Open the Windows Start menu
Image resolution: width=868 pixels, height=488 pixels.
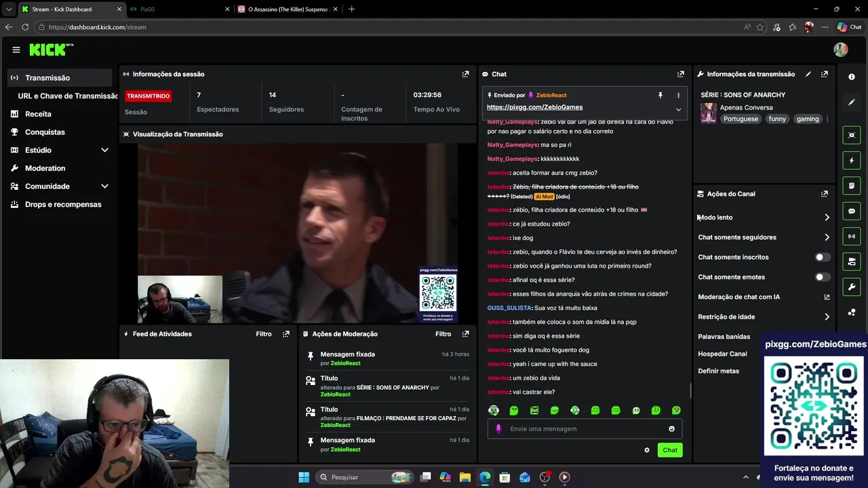[x=304, y=477]
